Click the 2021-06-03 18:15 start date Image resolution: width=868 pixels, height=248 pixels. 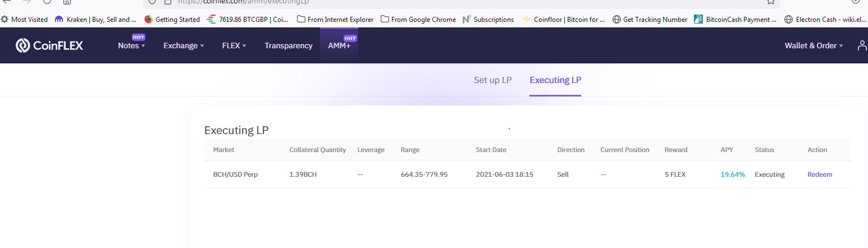click(504, 174)
